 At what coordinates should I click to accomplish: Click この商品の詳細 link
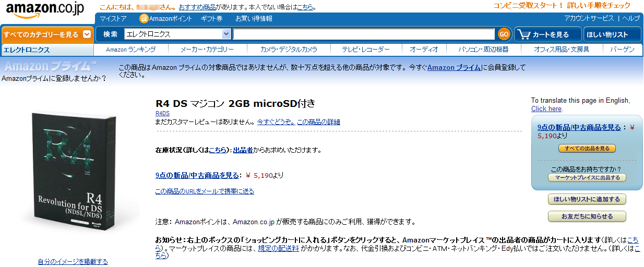click(318, 122)
